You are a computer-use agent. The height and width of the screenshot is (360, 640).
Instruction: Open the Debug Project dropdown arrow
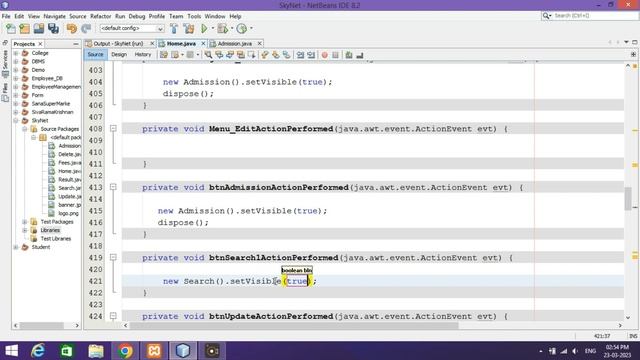tap(232, 29)
